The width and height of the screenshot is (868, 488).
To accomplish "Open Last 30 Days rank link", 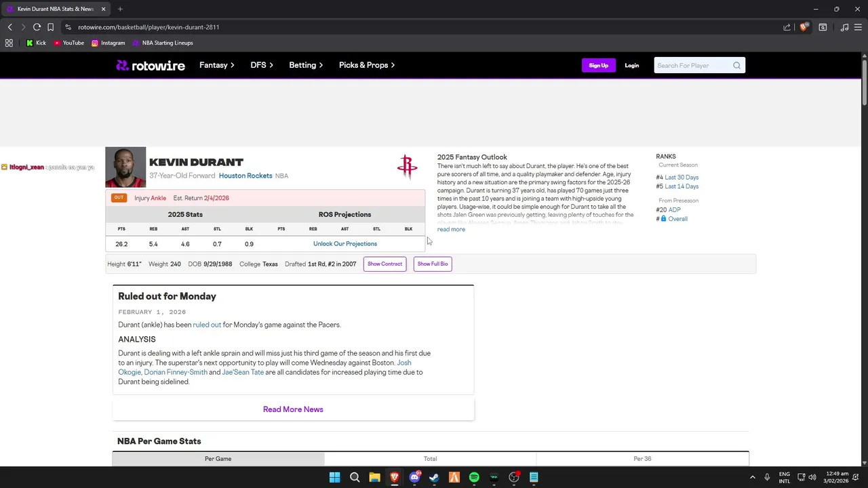I will point(682,178).
